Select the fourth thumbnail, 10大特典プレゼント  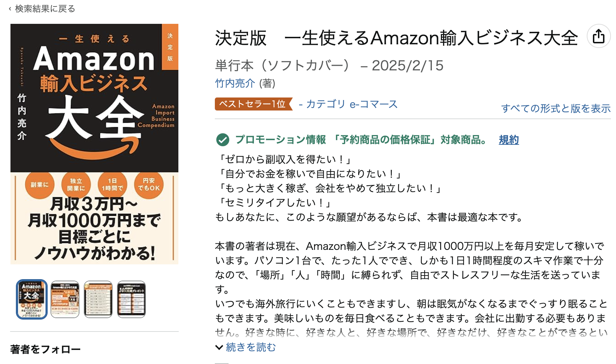(x=131, y=299)
